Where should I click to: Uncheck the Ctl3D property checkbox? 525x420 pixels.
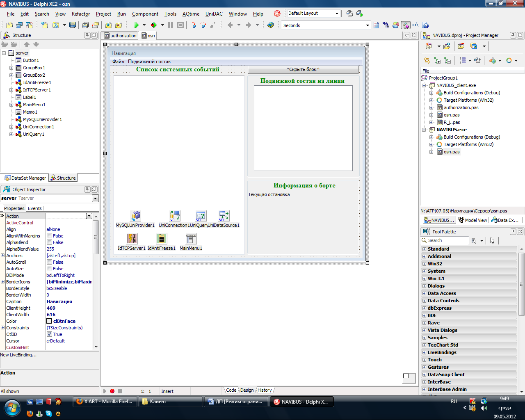coord(49,334)
